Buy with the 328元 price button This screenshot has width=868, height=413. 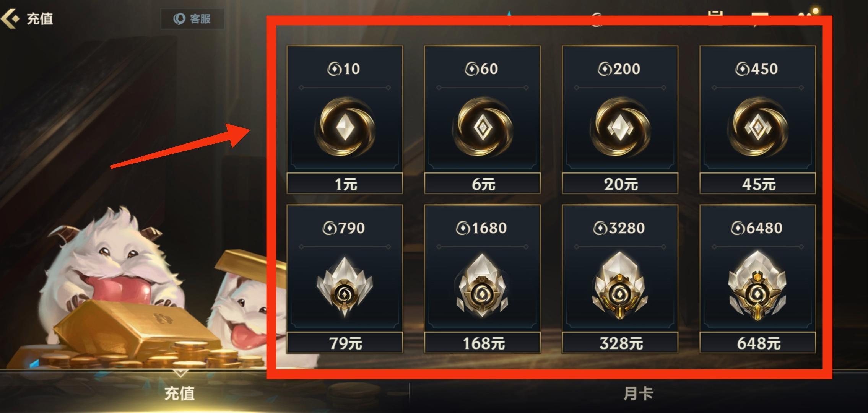(620, 343)
